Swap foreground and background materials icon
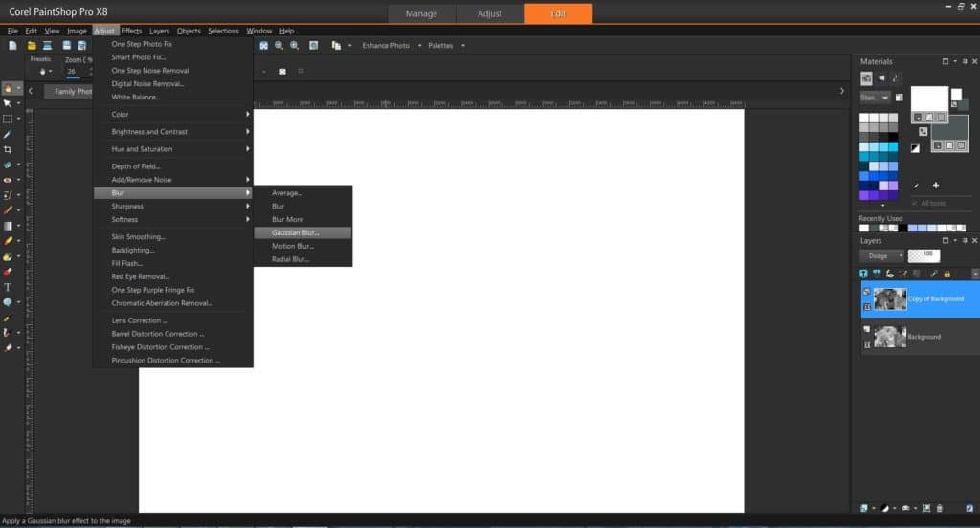Image resolution: width=980 pixels, height=528 pixels. [x=924, y=131]
